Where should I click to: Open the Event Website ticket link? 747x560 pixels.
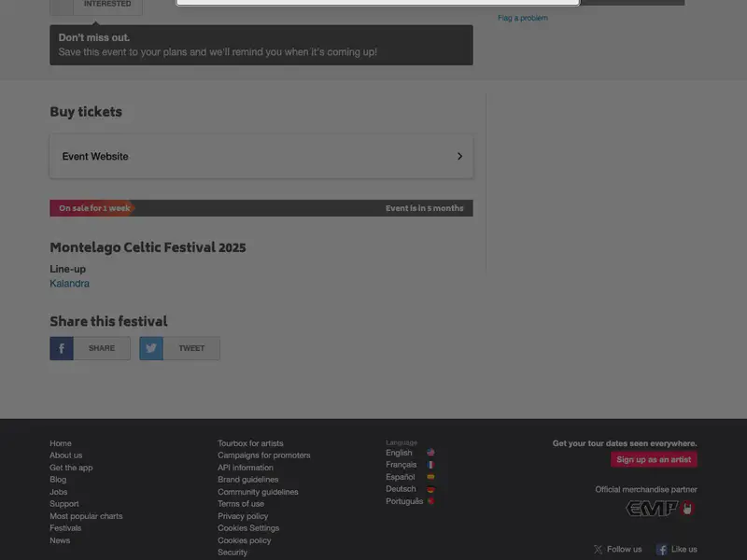(x=261, y=156)
